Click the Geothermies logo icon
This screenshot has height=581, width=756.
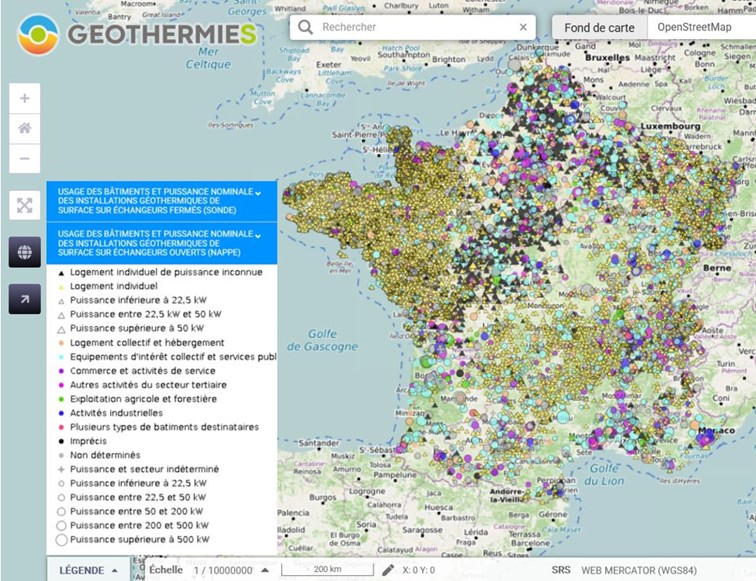pos(38,34)
